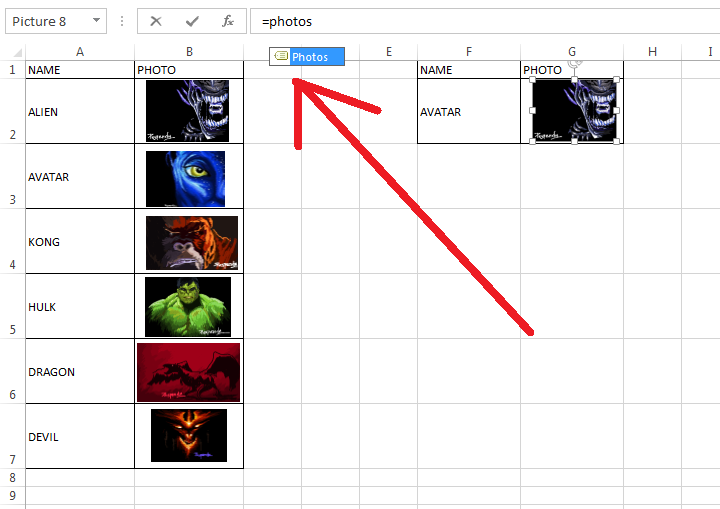Click the Name Box showing Picture 8
This screenshot has height=509, width=720.
pos(56,21)
